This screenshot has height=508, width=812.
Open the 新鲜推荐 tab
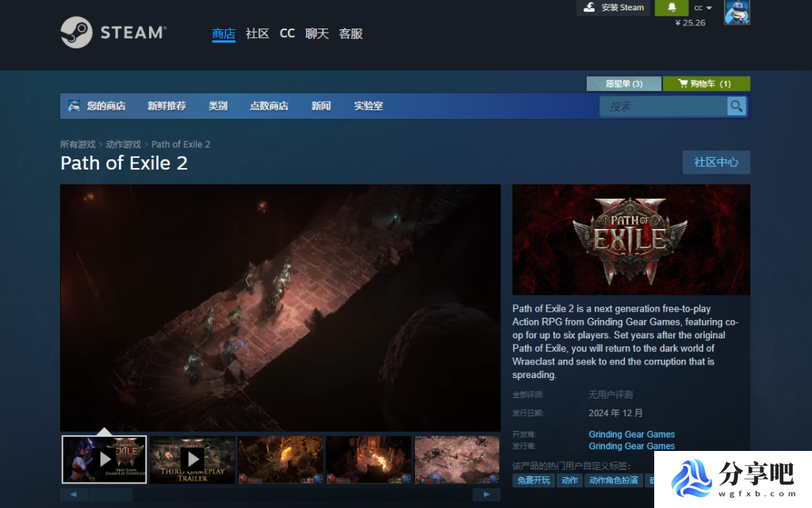[167, 106]
